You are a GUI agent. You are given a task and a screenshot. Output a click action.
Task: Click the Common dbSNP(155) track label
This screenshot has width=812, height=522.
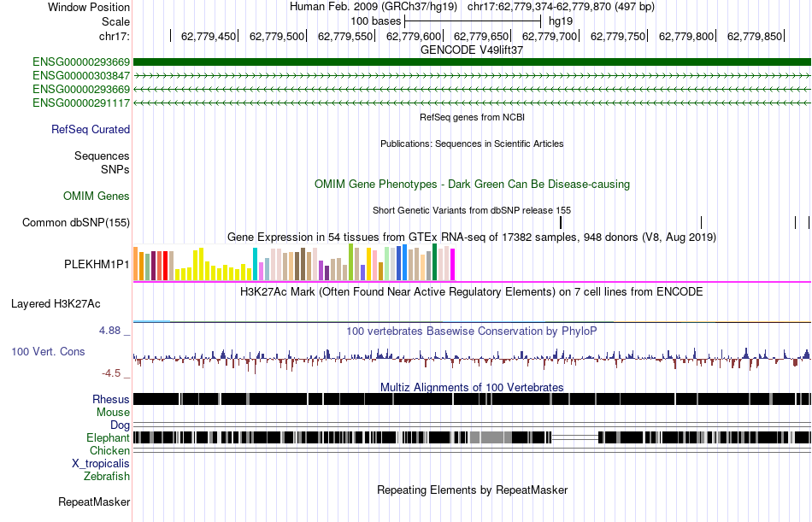click(x=76, y=223)
